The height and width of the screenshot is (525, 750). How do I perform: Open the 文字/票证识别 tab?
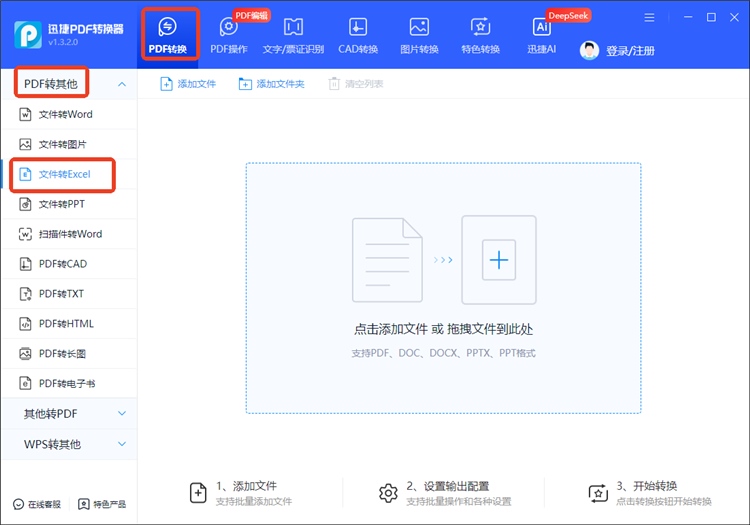click(293, 35)
